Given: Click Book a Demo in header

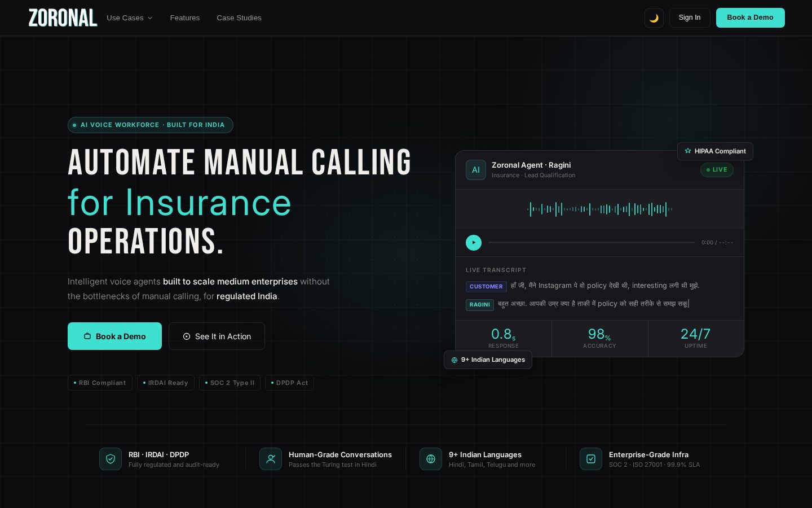Looking at the screenshot, I should (x=751, y=17).
